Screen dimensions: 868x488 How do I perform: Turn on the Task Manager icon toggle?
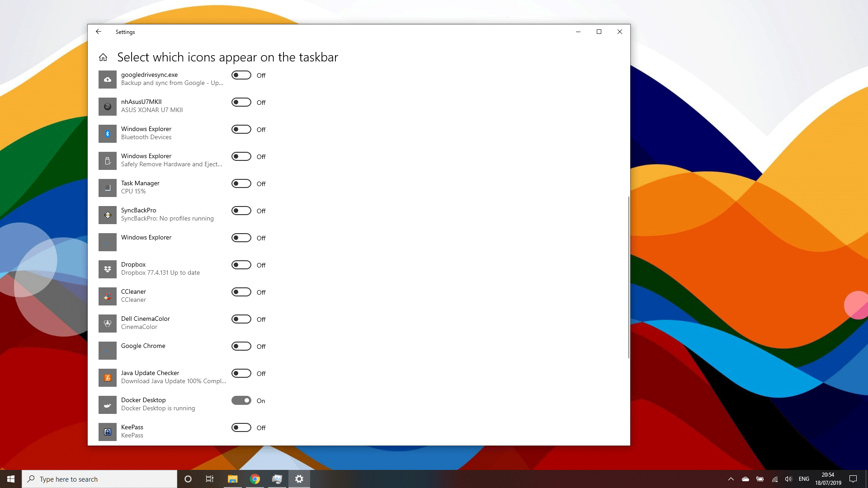[241, 183]
